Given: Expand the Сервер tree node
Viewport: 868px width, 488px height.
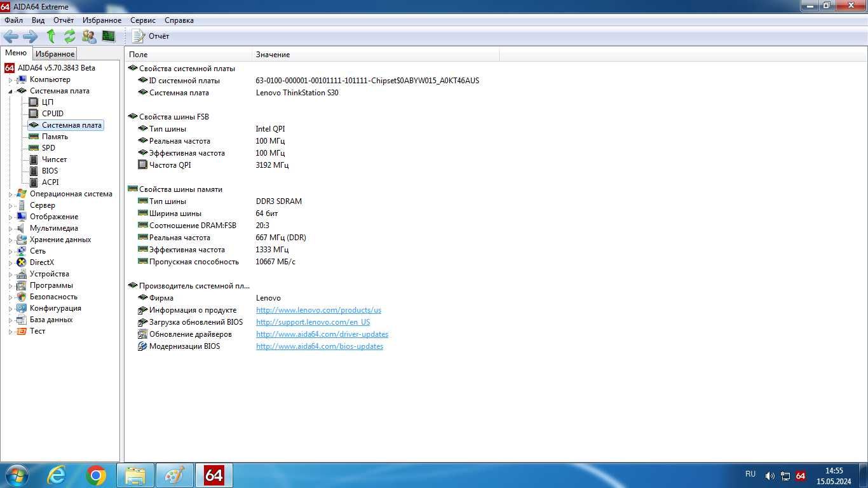Looking at the screenshot, I should (10, 206).
